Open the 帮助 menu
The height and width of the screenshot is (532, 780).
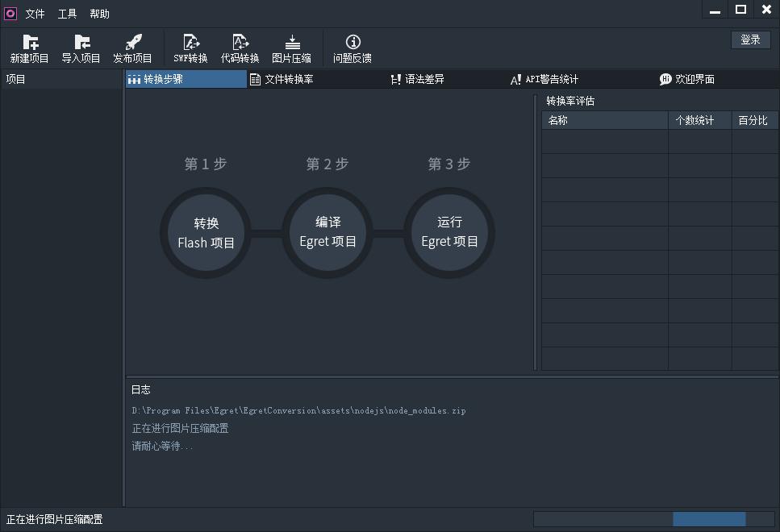click(99, 14)
